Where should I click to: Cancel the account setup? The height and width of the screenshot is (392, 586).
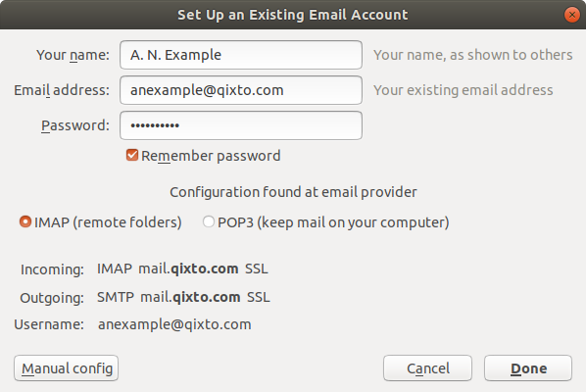(x=427, y=368)
